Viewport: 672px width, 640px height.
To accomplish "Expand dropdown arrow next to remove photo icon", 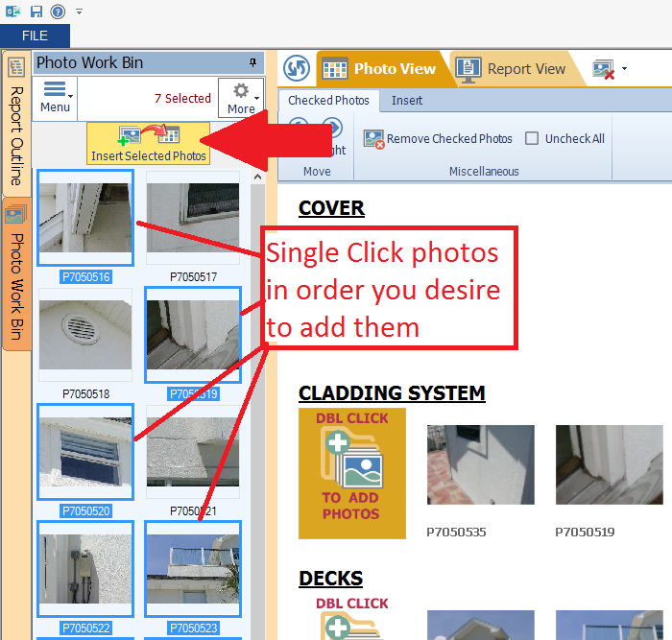I will [624, 68].
